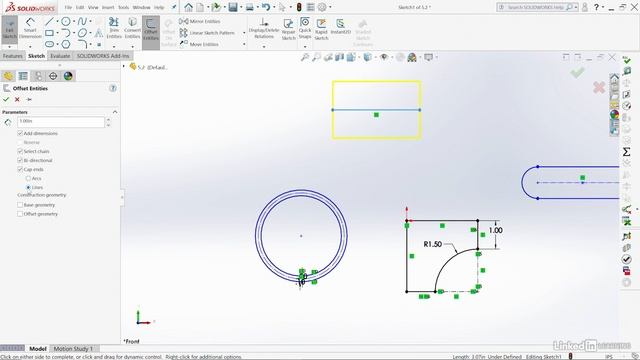Switch to the Features tab
The height and width of the screenshot is (360, 640).
click(x=13, y=56)
